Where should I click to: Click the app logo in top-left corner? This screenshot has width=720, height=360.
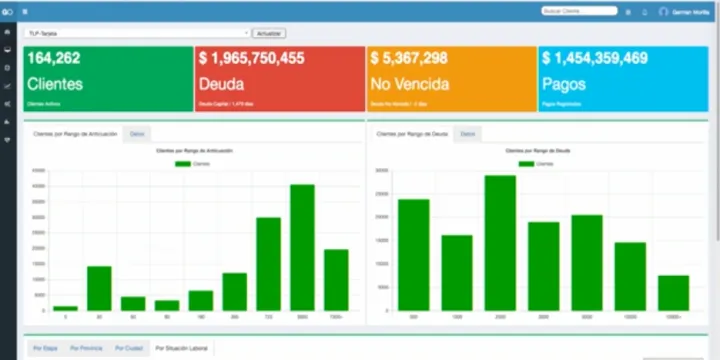(7, 11)
